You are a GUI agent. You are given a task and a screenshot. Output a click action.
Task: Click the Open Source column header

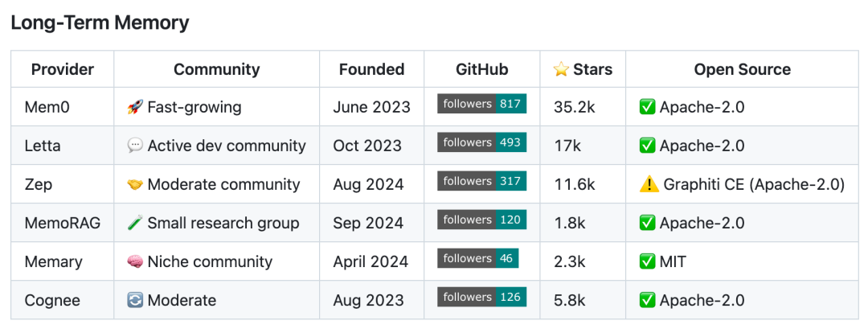[x=742, y=69]
